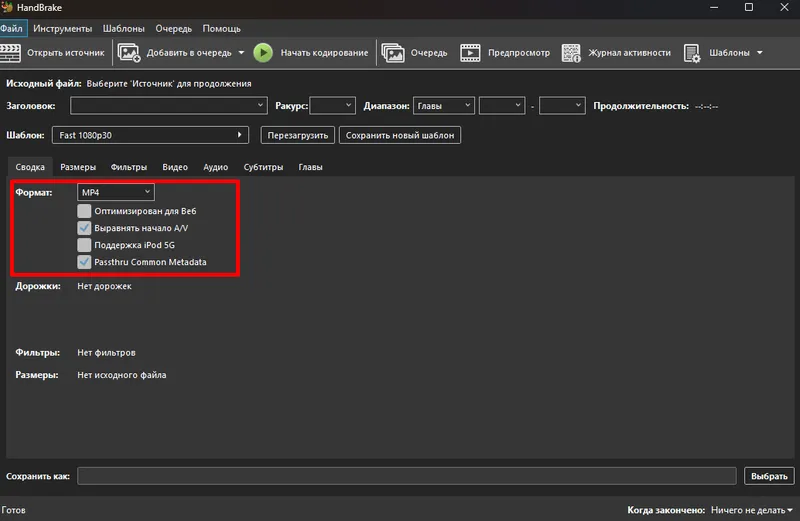Switch to the Фильтры tab

(x=129, y=167)
